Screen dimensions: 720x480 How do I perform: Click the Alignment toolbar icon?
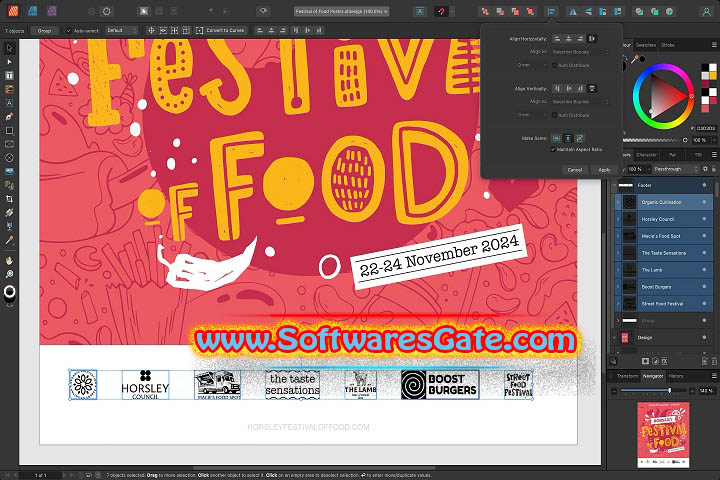click(x=551, y=11)
